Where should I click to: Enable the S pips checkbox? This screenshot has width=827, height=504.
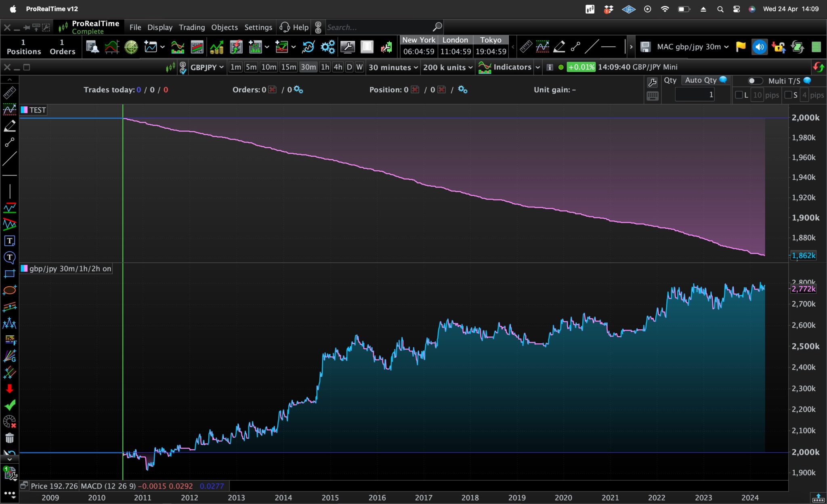point(788,95)
